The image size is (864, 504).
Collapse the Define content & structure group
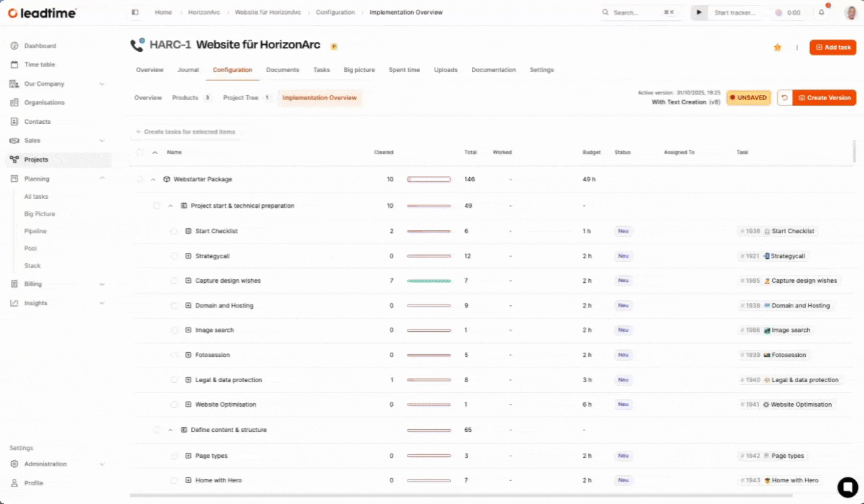[x=170, y=430]
